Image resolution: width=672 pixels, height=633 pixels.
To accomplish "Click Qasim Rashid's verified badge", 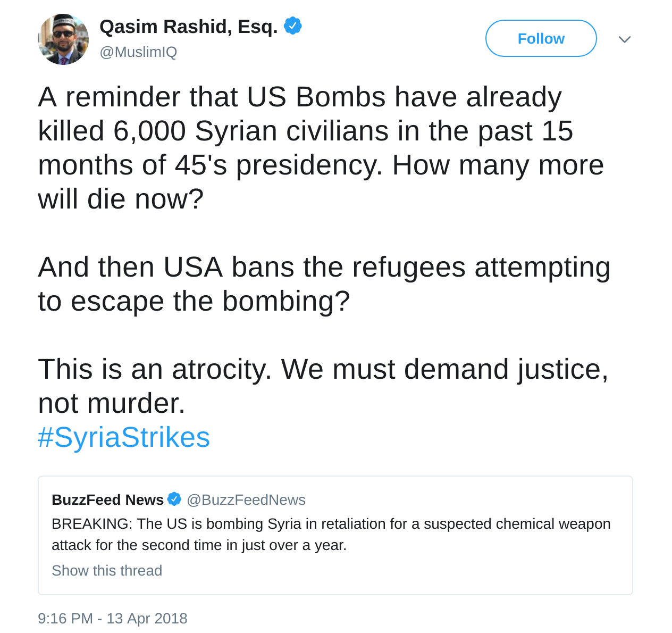I will 292,26.
